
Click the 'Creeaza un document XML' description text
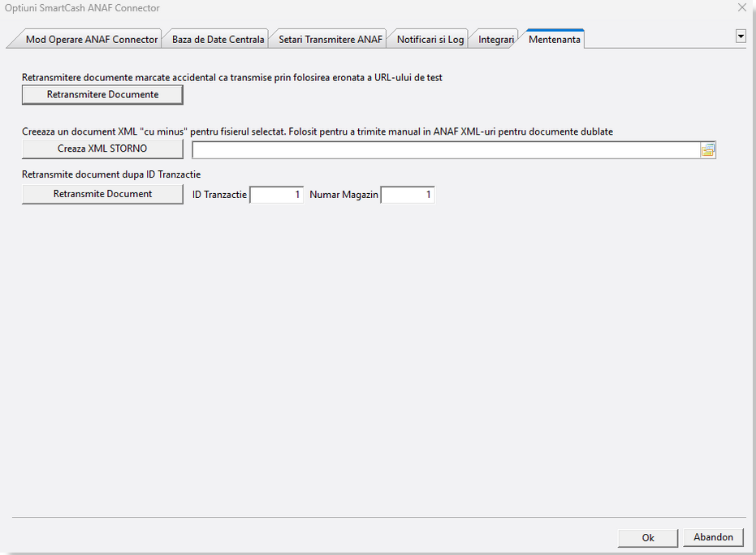[318, 131]
